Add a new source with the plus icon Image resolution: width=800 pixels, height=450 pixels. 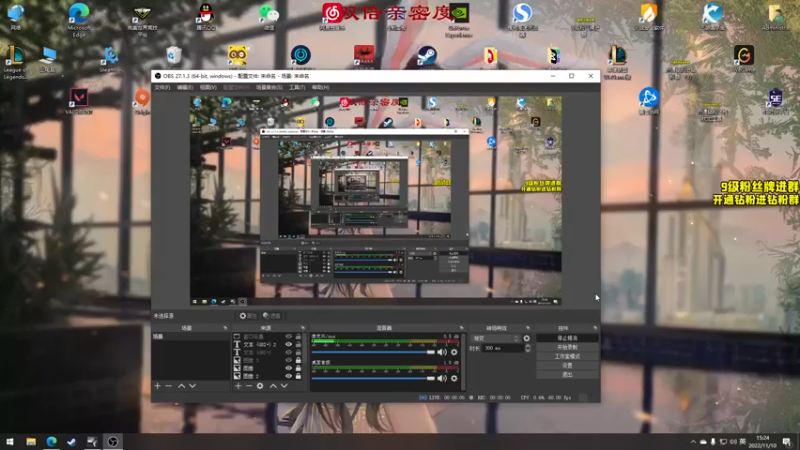[238, 386]
